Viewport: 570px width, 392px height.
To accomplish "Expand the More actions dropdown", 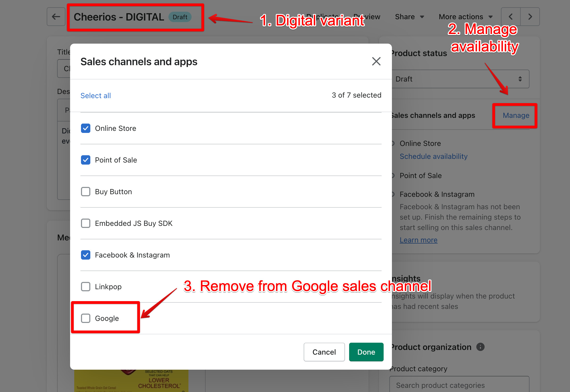I will coord(465,17).
